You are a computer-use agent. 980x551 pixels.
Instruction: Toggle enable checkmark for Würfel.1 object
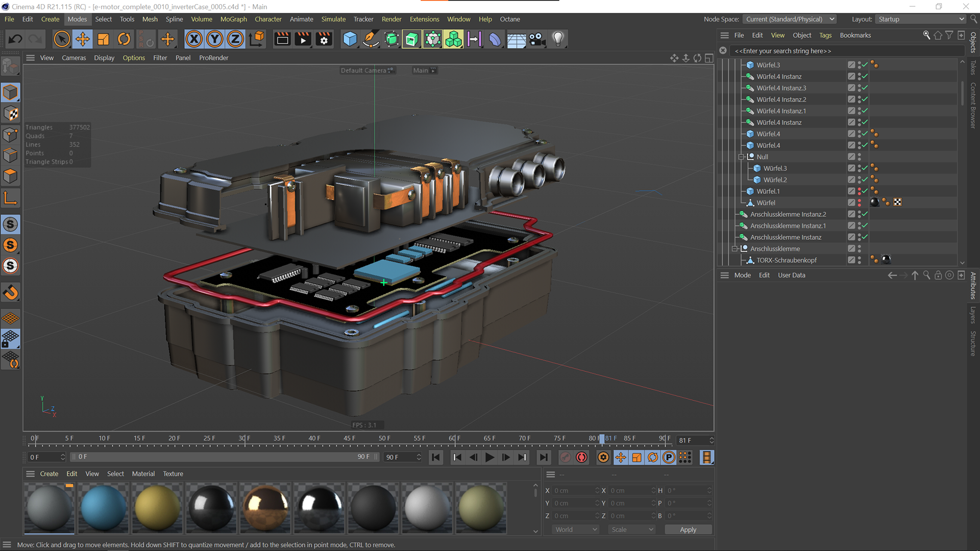[865, 191]
